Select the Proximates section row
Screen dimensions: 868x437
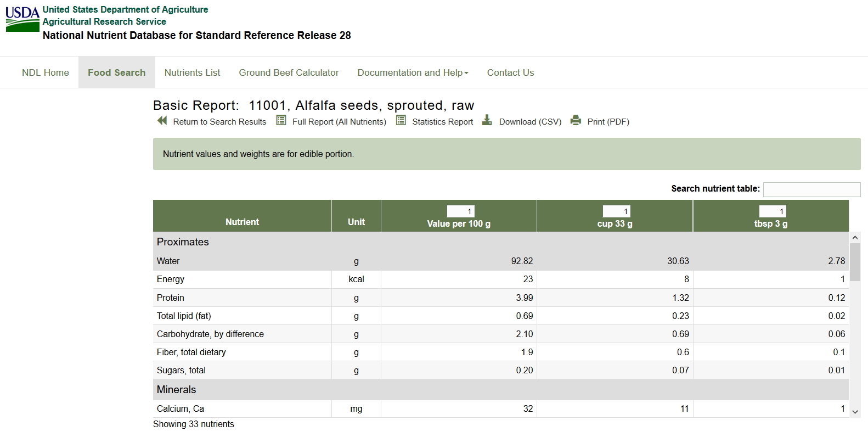point(501,242)
